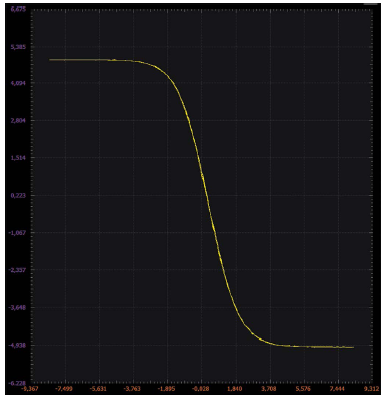The height and width of the screenshot is (399, 384).
Task: Click the 5,385 y-axis label
Action: [x=19, y=47]
